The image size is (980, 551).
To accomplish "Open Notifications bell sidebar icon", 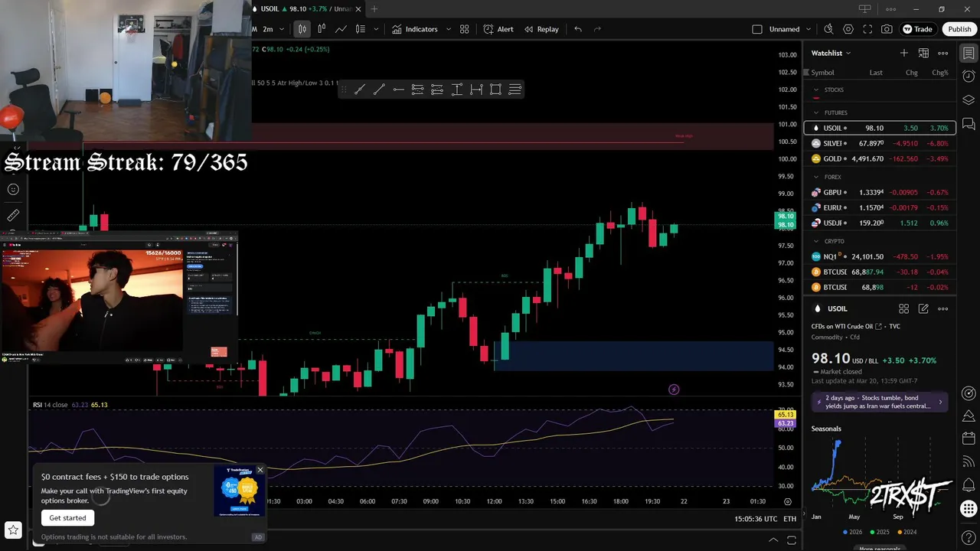I will [969, 485].
